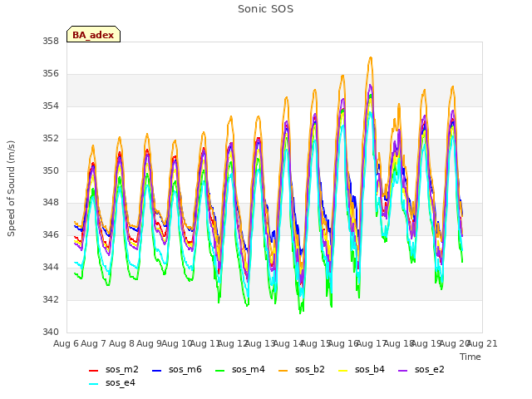Click the 346 y-axis tick label

(51, 234)
